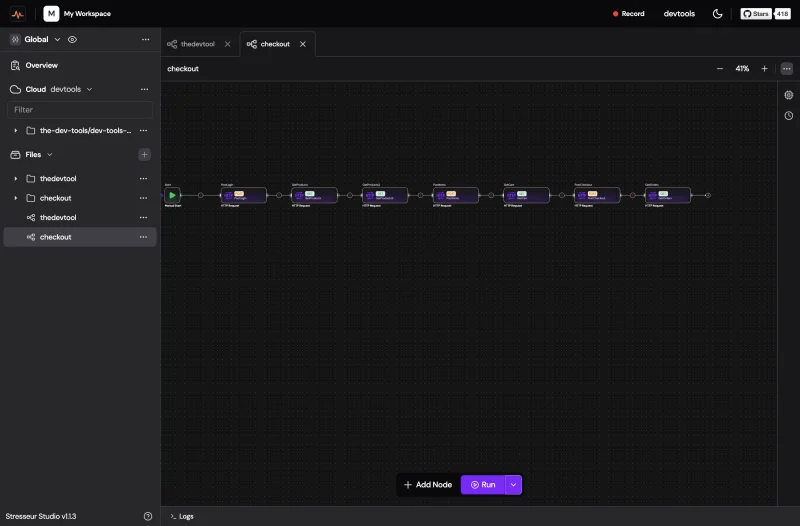Open the devtools link in header

pos(679,14)
